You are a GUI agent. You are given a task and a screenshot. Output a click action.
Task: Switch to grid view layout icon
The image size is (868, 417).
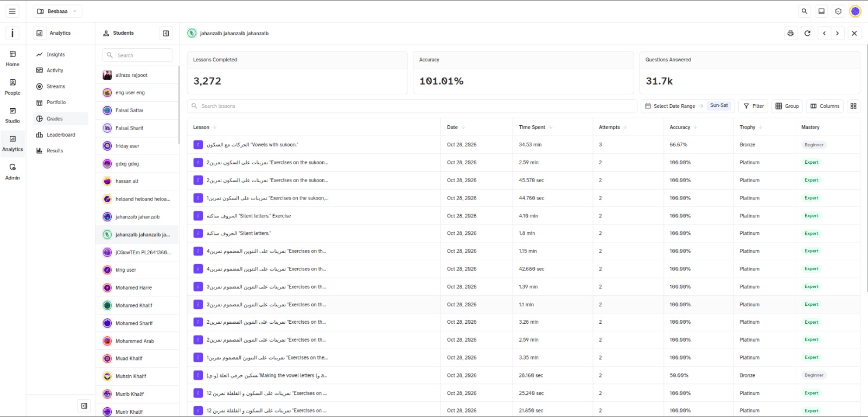click(x=853, y=106)
